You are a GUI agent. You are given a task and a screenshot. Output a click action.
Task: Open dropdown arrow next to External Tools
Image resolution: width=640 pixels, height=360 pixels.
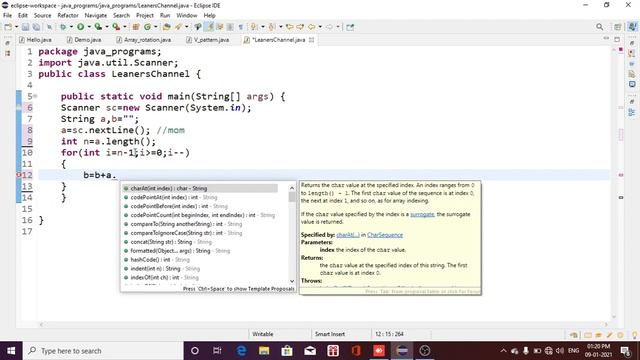click(x=125, y=27)
